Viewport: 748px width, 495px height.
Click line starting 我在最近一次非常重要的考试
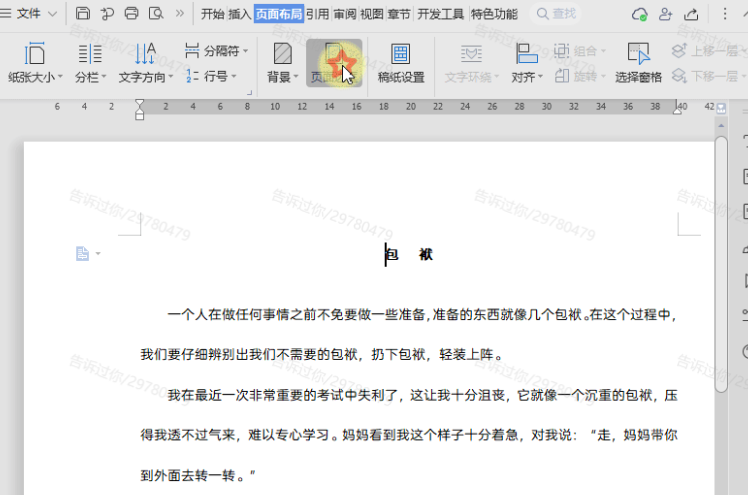pyautogui.click(x=422, y=395)
